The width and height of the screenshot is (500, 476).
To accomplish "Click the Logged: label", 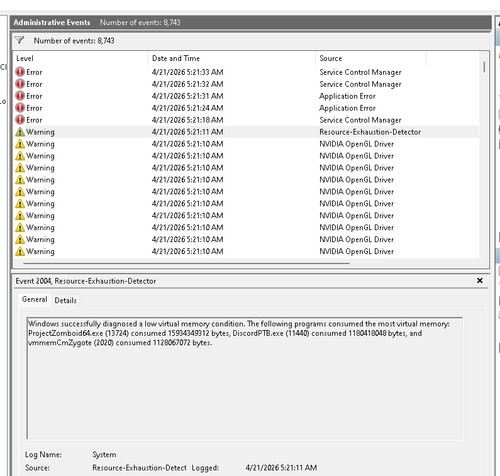I will click(205, 468).
